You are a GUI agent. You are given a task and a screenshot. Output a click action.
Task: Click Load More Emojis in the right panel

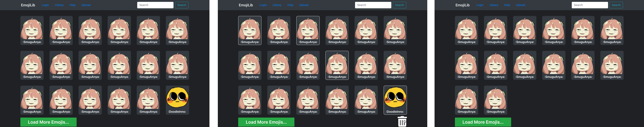click(x=483, y=122)
